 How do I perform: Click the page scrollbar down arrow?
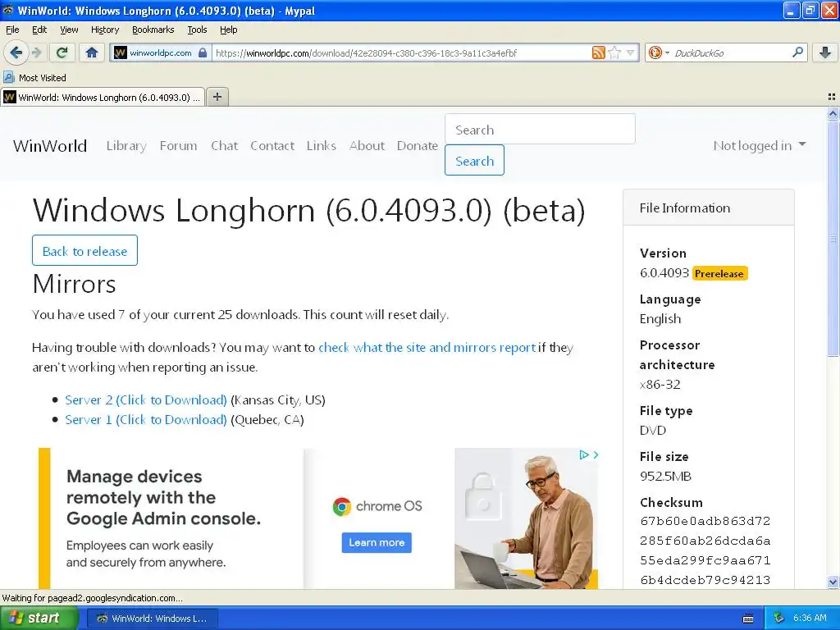click(x=833, y=582)
